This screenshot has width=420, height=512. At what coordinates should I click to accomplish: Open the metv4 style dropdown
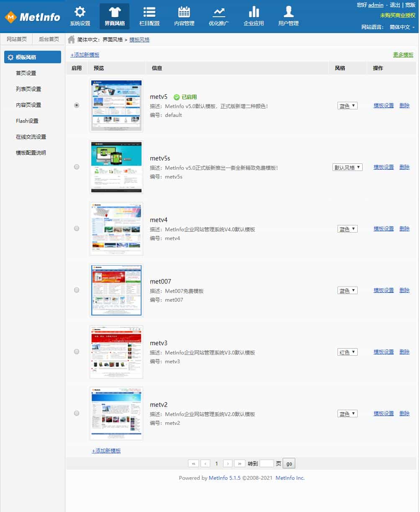click(348, 229)
